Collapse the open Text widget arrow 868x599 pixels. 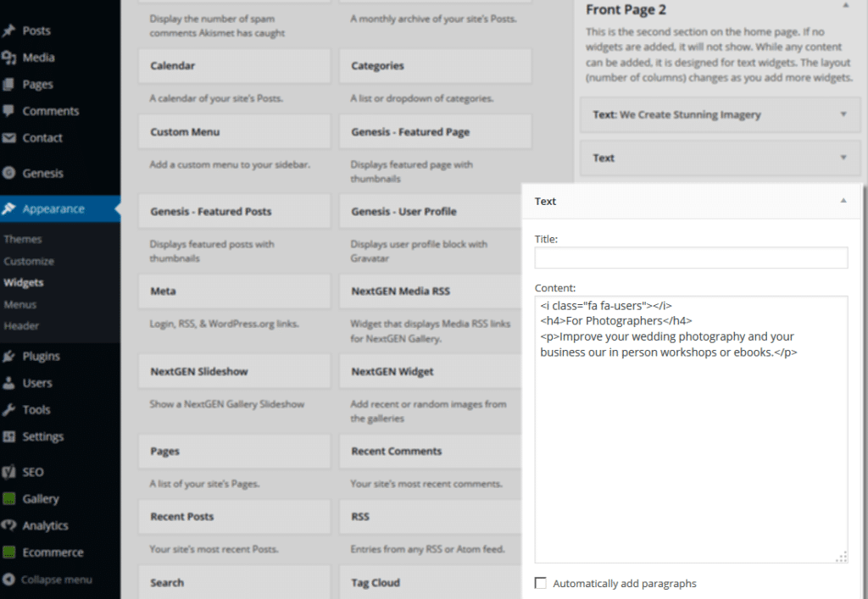(843, 201)
